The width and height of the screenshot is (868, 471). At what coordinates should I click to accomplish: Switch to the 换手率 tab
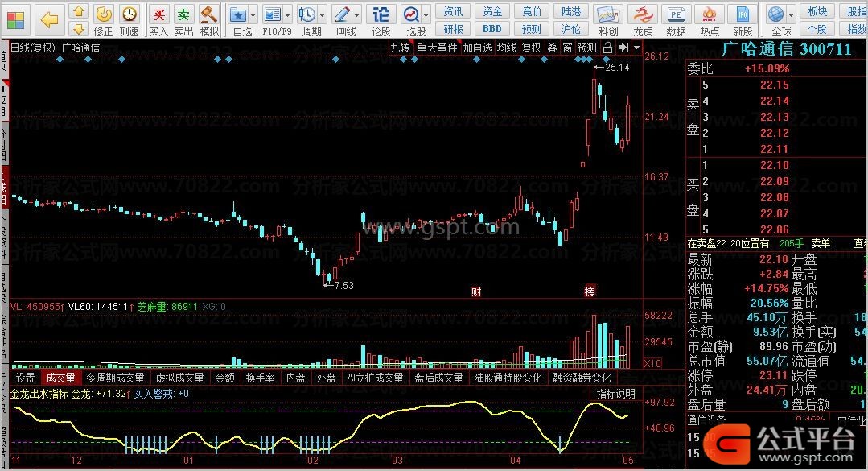click(260, 378)
